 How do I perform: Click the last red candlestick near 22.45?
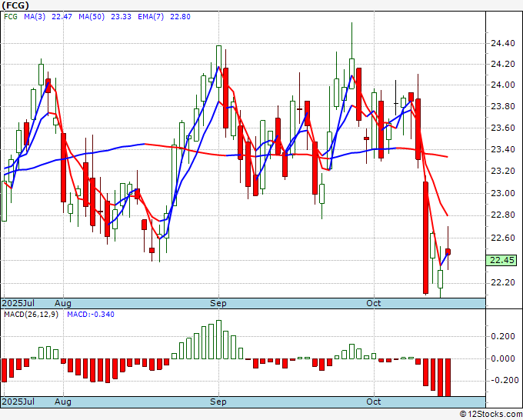pos(448,252)
